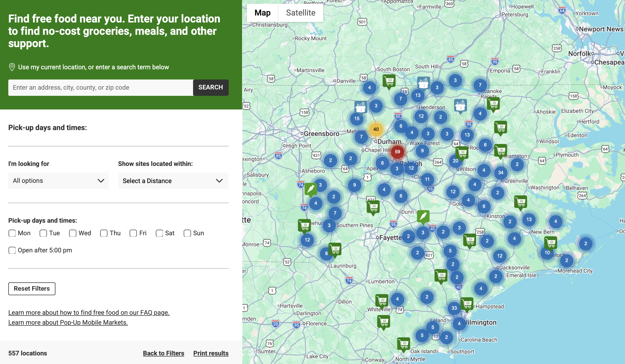Click the shopping cart marker near Hampstead
Viewport: 625px width, 364px height.
(x=467, y=304)
